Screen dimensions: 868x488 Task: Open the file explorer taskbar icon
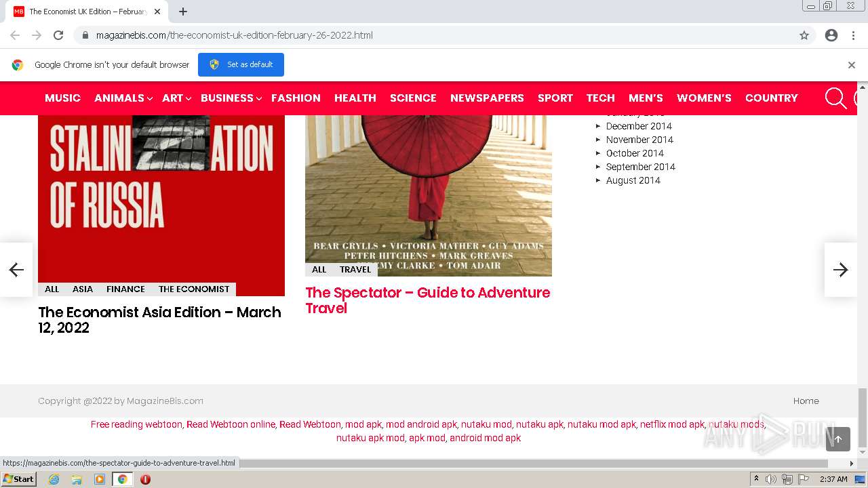pos(77,479)
